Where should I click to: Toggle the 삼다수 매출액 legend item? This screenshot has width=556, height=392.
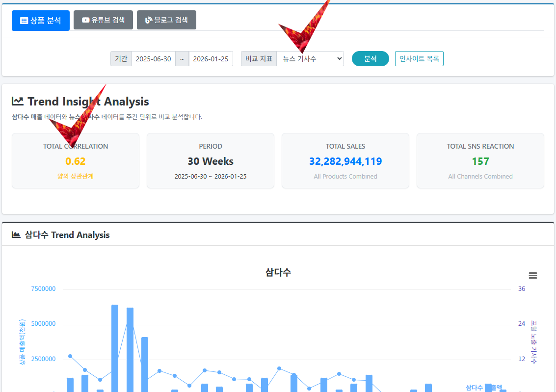tap(483, 388)
